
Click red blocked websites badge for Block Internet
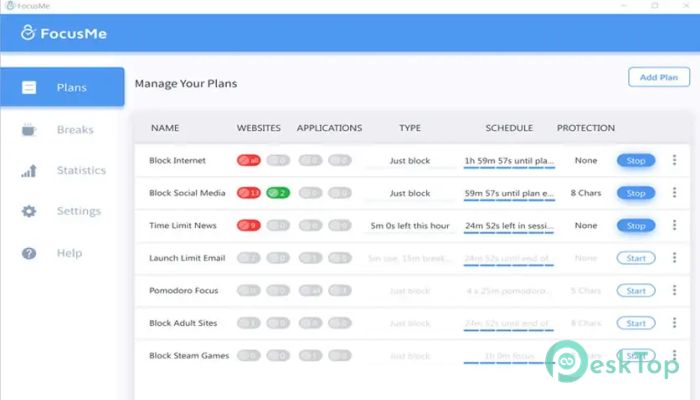tap(249, 160)
